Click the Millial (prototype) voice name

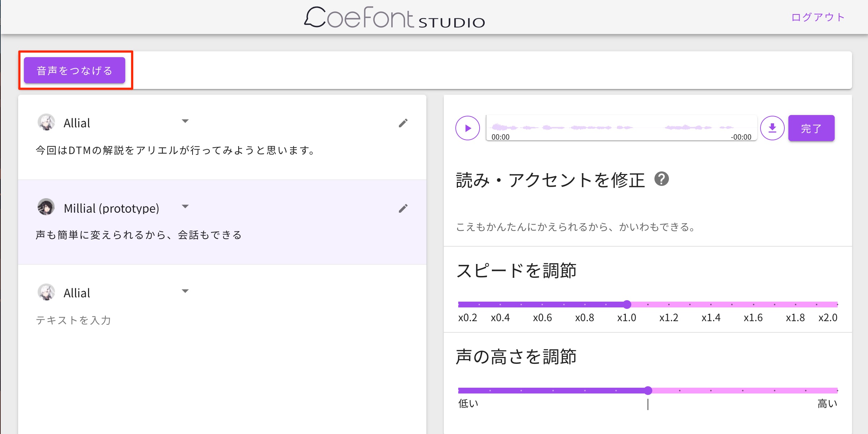coord(111,208)
